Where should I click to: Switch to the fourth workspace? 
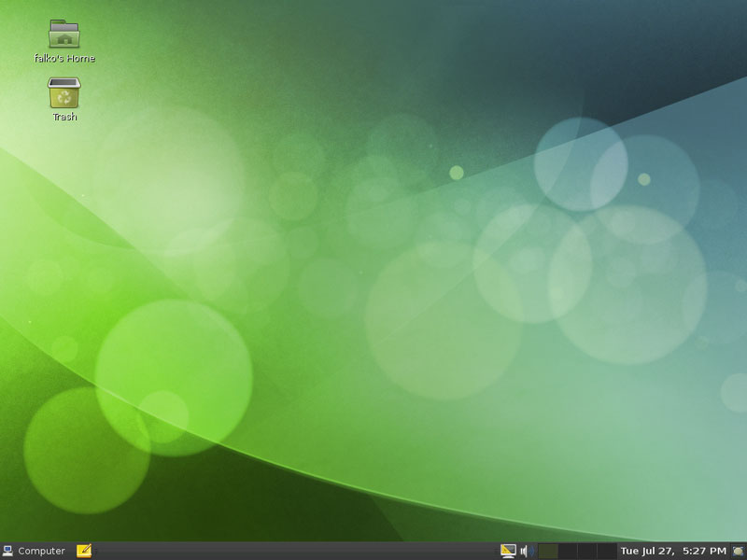[606, 551]
